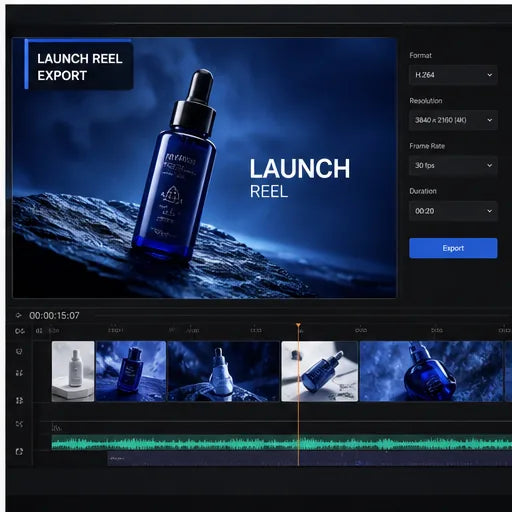The width and height of the screenshot is (512, 512).
Task: Click the tool icon at the left end of the time ruler row
Action: [x=20, y=331]
